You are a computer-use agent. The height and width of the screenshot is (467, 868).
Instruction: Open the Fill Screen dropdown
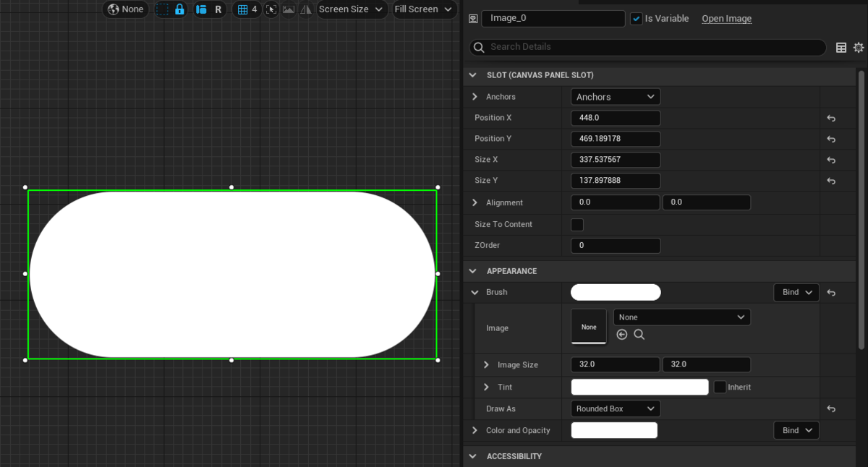click(425, 9)
